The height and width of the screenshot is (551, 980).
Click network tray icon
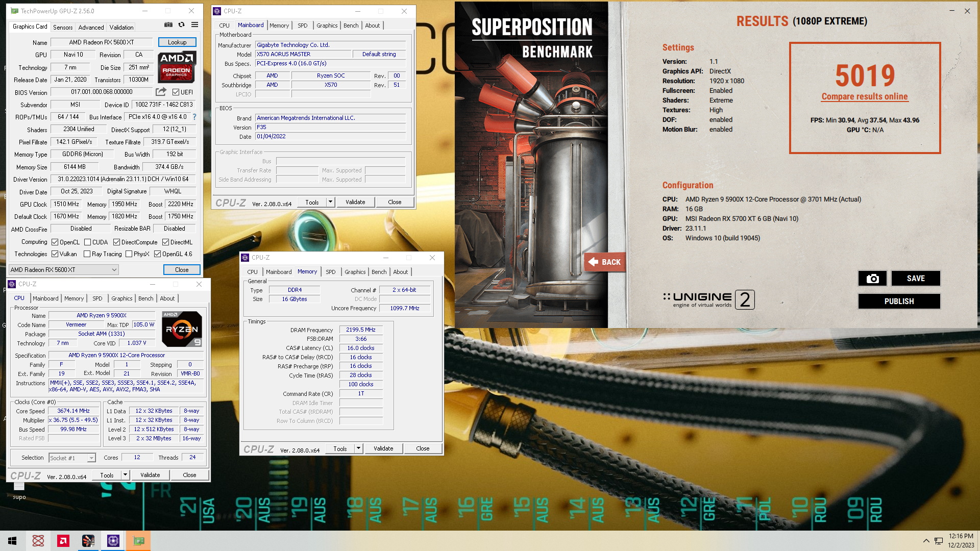pyautogui.click(x=938, y=541)
